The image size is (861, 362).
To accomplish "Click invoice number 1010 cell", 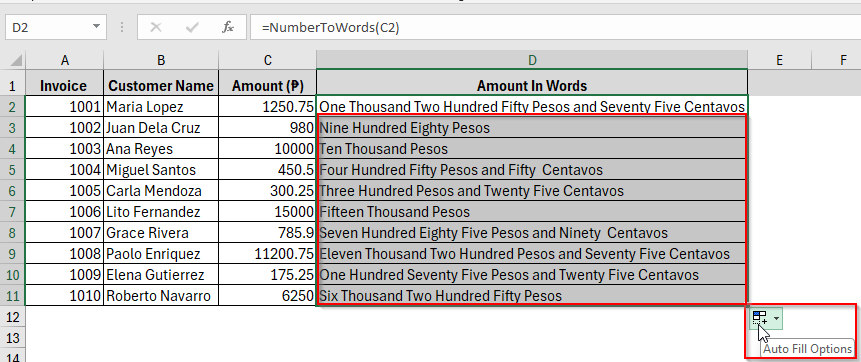I will (x=64, y=296).
